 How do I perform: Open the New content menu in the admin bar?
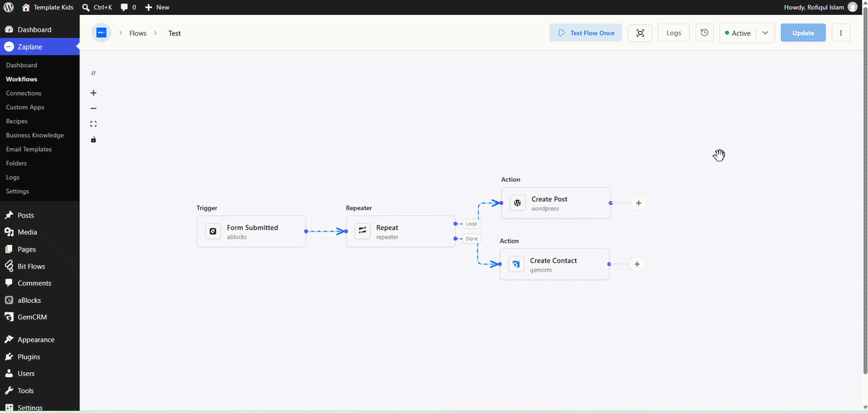click(x=157, y=7)
